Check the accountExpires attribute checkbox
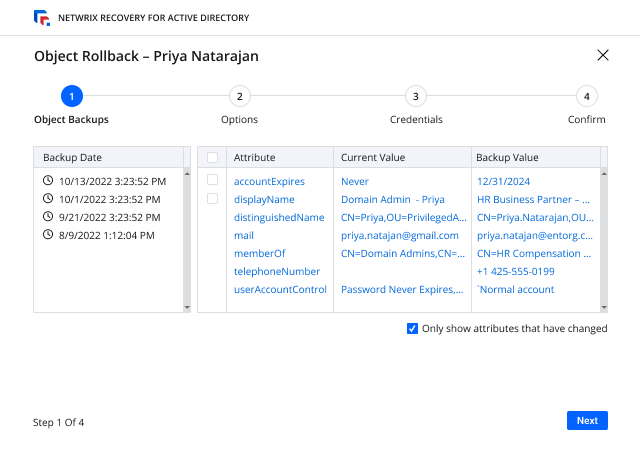This screenshot has height=450, width=640. point(212,180)
